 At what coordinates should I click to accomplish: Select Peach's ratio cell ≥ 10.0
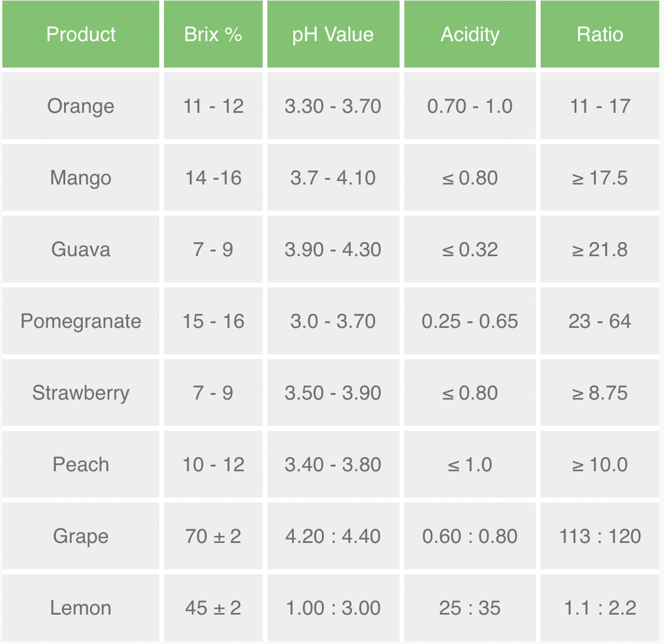(600, 465)
